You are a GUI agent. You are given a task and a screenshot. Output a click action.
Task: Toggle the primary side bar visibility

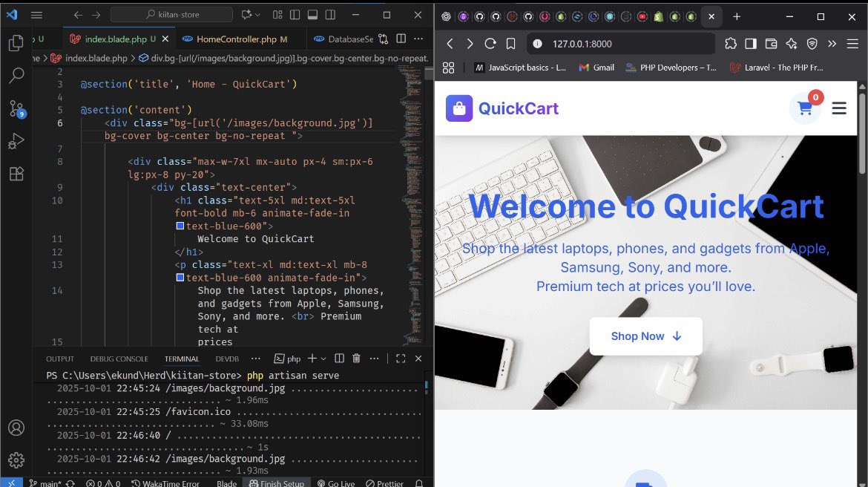(x=295, y=15)
